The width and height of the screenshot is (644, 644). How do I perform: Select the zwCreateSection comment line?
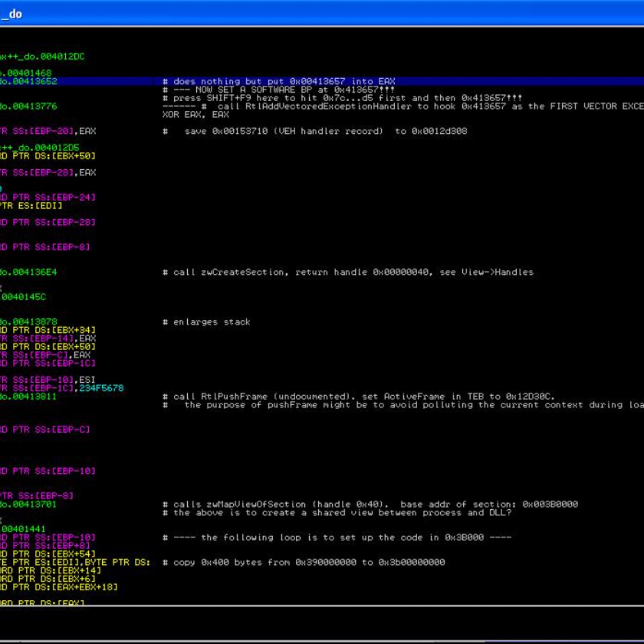tap(348, 272)
